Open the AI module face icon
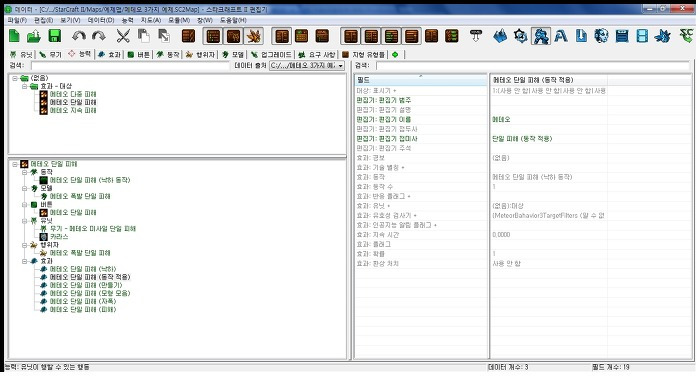The image size is (700, 376). click(601, 36)
